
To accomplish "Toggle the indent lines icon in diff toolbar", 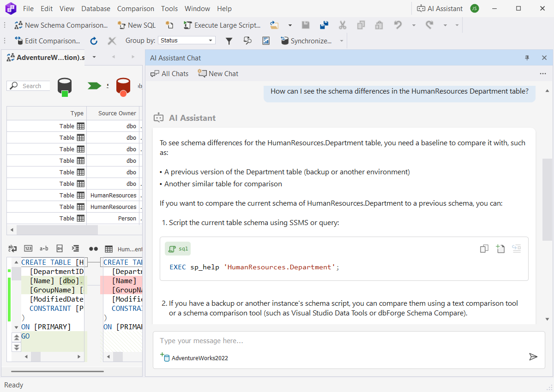I will tap(76, 248).
